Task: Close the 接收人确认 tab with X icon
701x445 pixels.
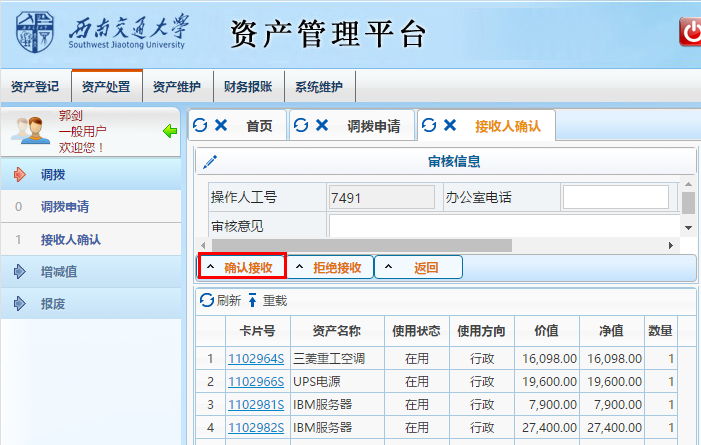Action: click(450, 125)
